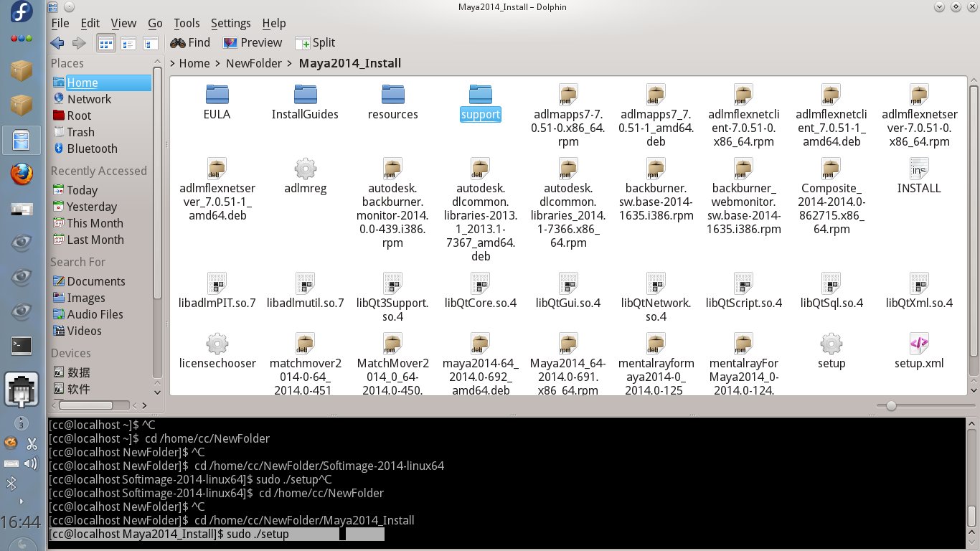Click the 16:44 panel clock
The height and width of the screenshot is (551, 980).
coord(21,522)
